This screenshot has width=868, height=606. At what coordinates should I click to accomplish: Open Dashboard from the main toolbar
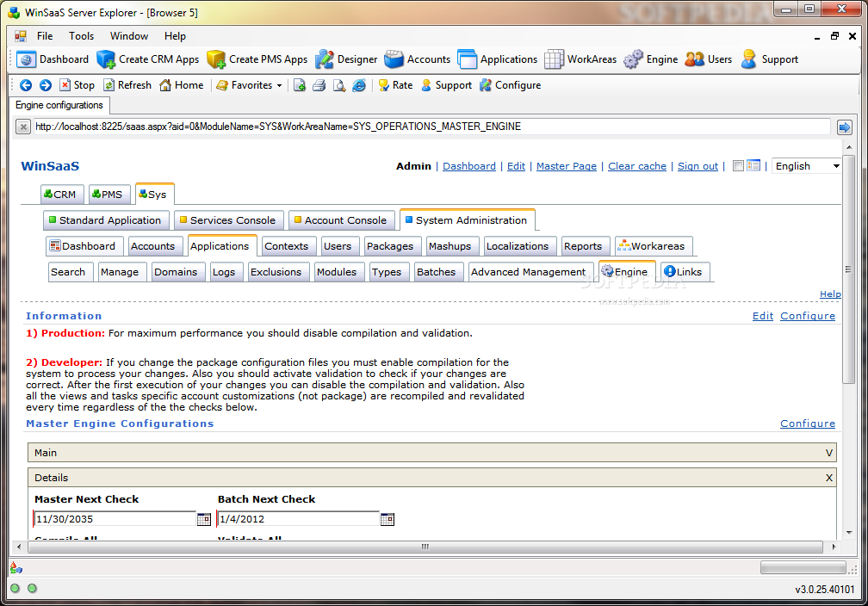coord(53,59)
